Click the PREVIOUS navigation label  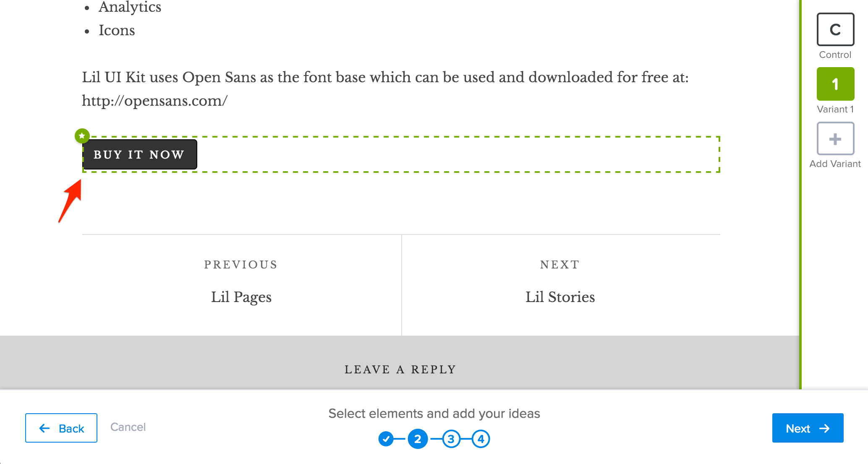pyautogui.click(x=241, y=265)
